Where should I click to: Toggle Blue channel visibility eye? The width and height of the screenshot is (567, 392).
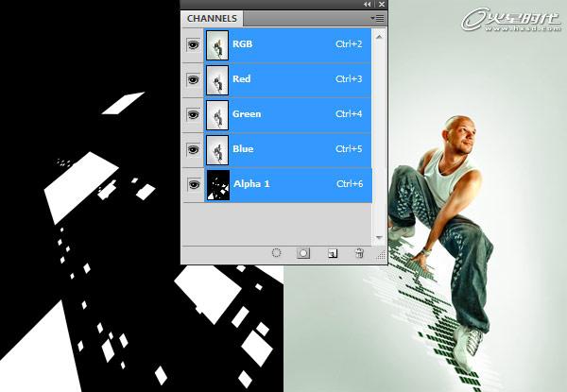tap(193, 149)
